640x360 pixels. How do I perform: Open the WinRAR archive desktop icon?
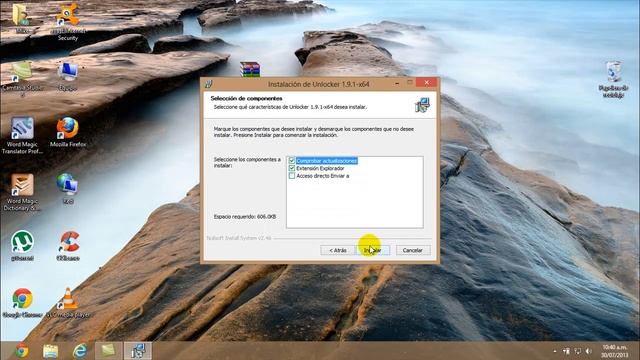point(250,69)
